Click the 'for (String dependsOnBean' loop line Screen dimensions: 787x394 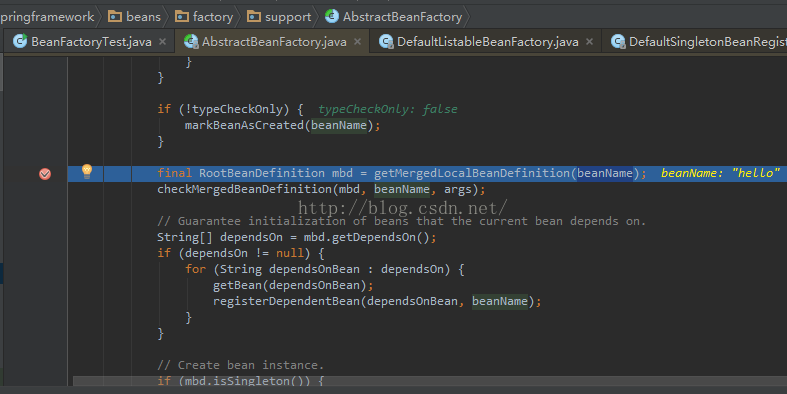point(324,269)
